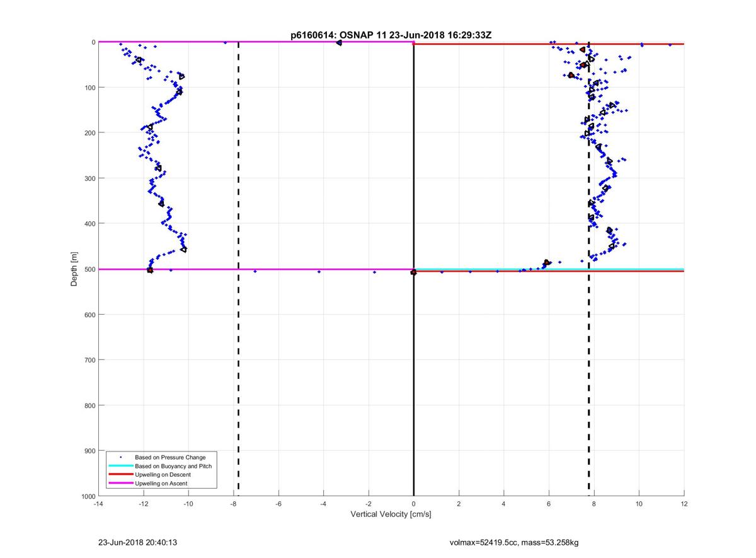
Task: Click the '8' x-axis tick label
Action: (594, 504)
